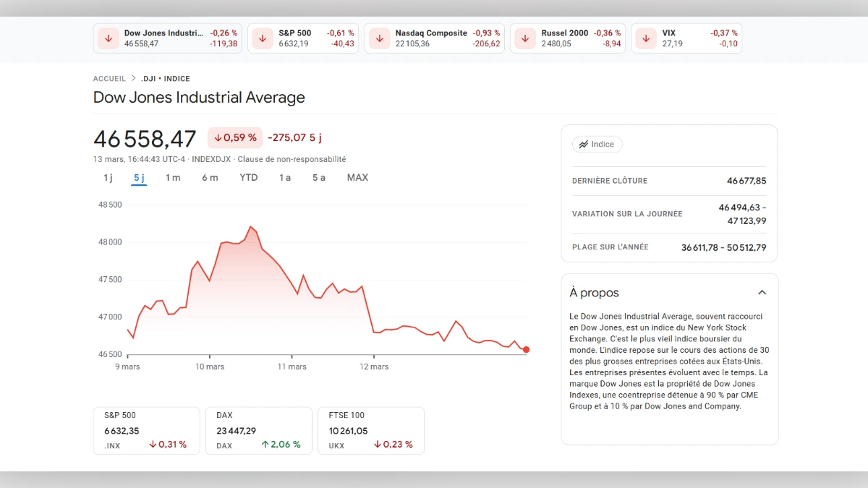The width and height of the screenshot is (868, 488).
Task: Select the 5 a time range
Action: coord(319,178)
